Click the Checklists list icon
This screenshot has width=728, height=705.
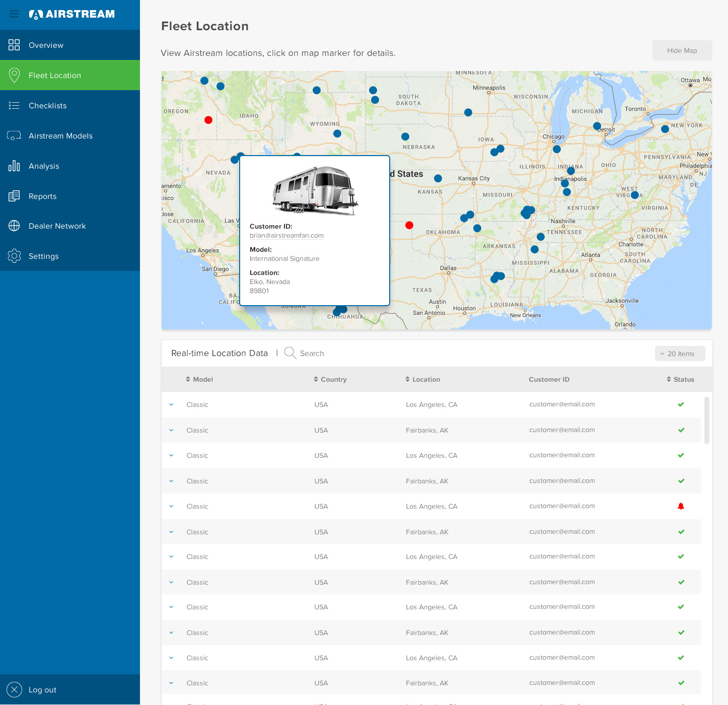point(14,105)
